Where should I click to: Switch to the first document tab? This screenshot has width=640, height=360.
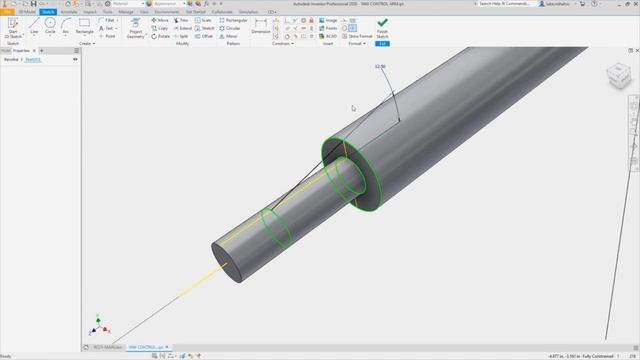[x=108, y=347]
